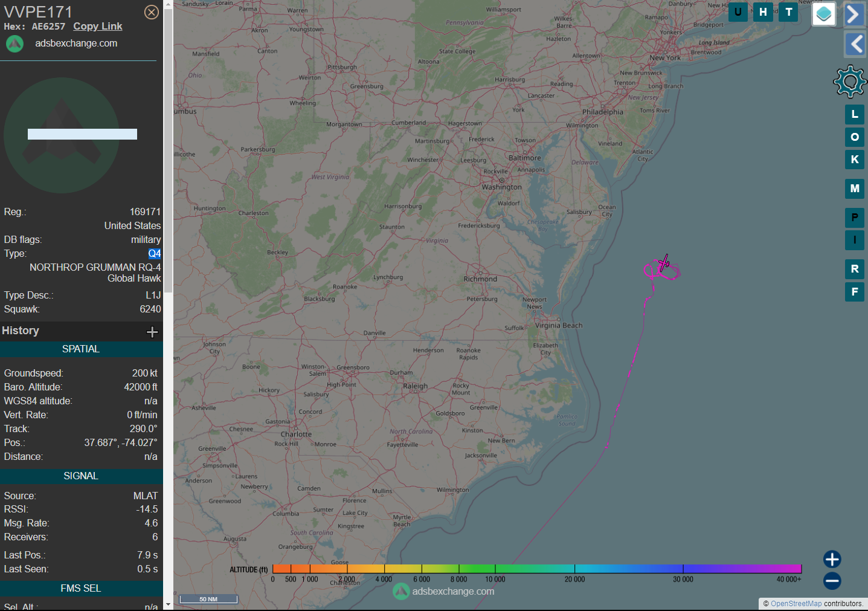Viewport: 868px width, 611px height.
Task: Click the DB flags value military
Action: (146, 240)
